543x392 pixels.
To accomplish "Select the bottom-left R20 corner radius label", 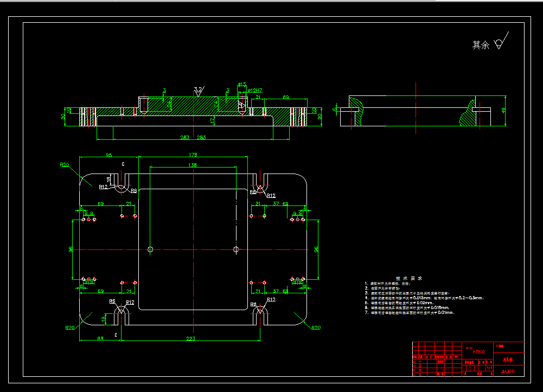I will pos(70,327).
